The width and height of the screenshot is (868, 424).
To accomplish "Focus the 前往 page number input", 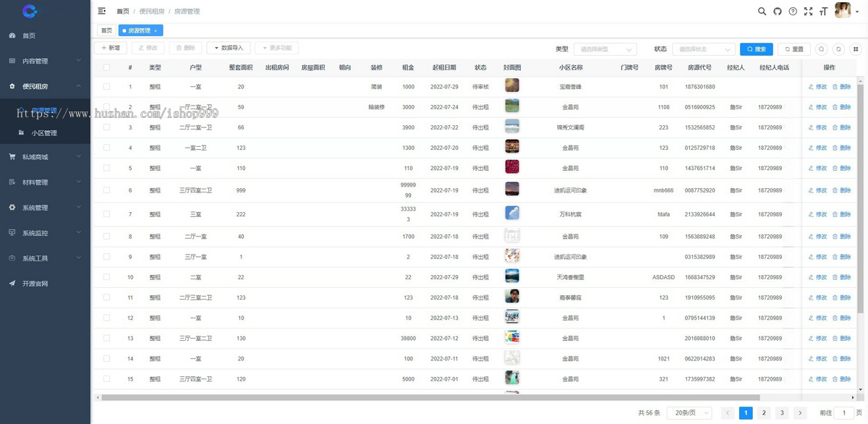I will (843, 412).
